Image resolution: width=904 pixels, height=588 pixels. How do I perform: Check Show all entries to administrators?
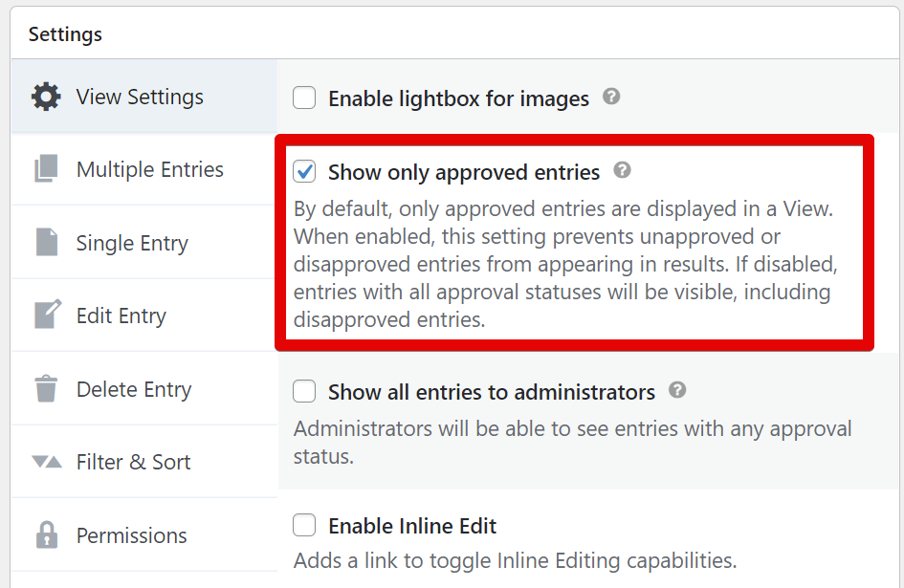coord(304,391)
